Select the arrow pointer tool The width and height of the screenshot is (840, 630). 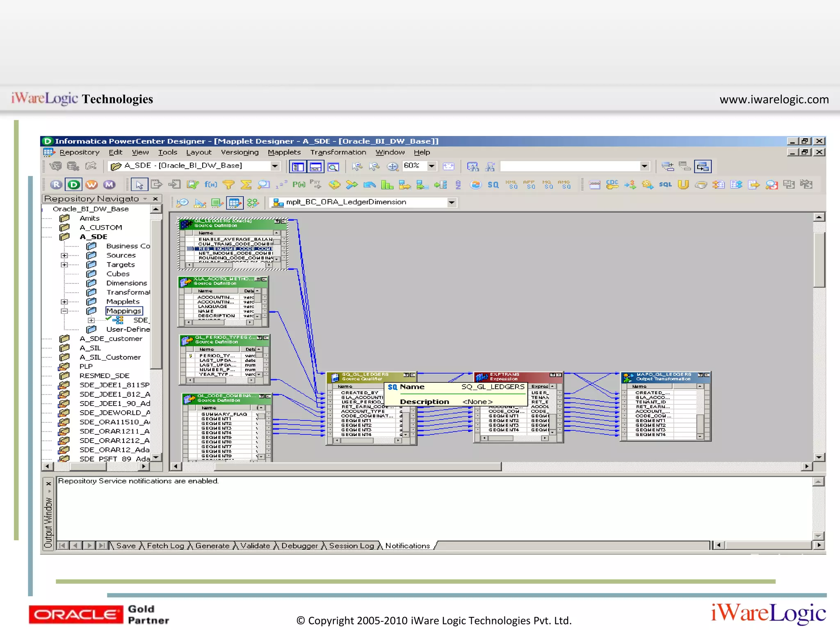139,185
